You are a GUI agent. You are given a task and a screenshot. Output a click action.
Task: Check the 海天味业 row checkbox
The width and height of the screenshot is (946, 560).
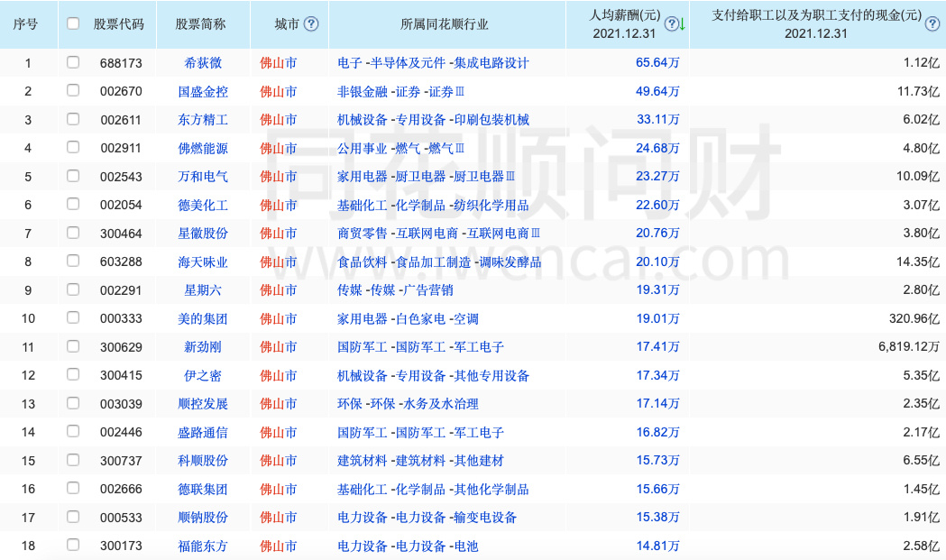coord(73,261)
